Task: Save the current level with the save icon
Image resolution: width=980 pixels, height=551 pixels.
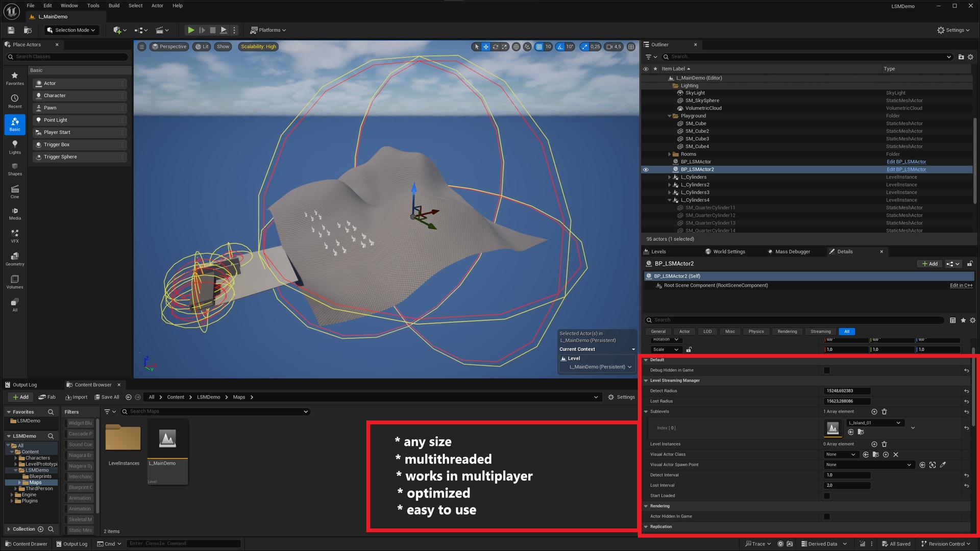Action: coord(11,30)
